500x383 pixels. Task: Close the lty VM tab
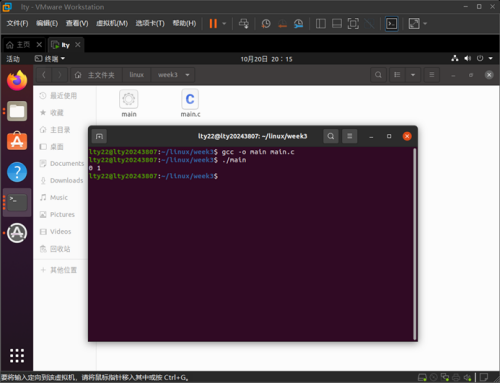(78, 45)
